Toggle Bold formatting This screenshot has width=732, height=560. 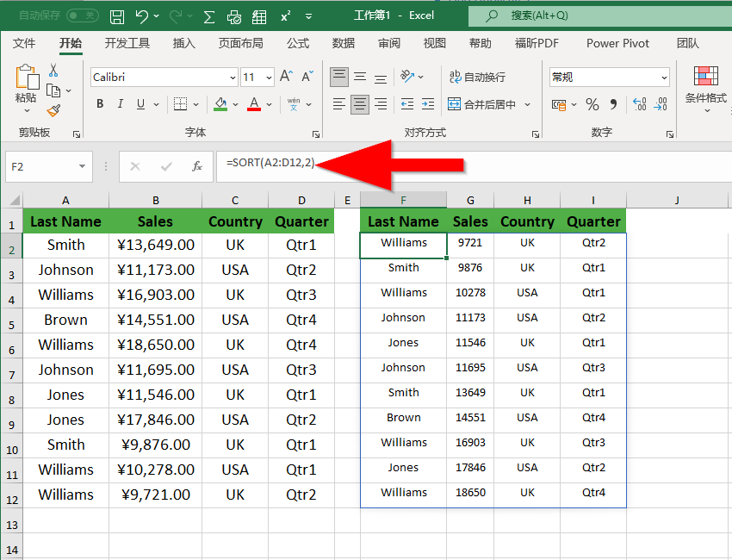(x=100, y=103)
